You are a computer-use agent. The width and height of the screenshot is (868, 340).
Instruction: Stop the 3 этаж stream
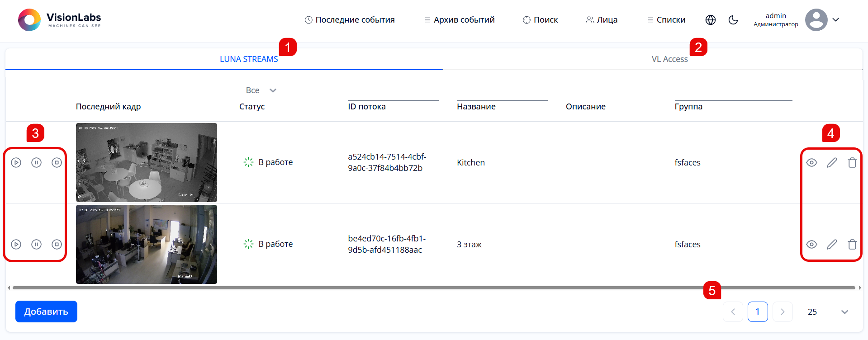(57, 245)
